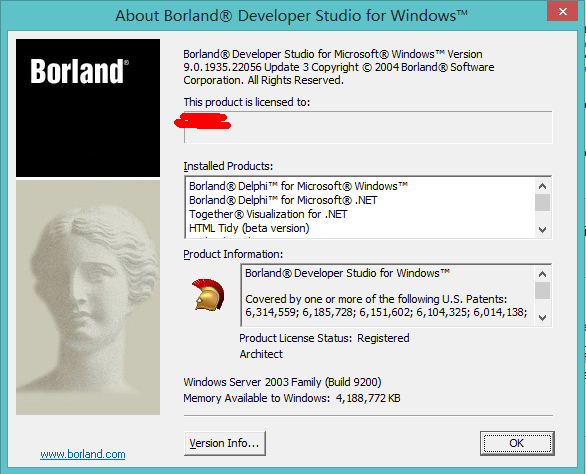586x474 pixels.
Task: Click Product Information box up arrow
Action: (543, 274)
